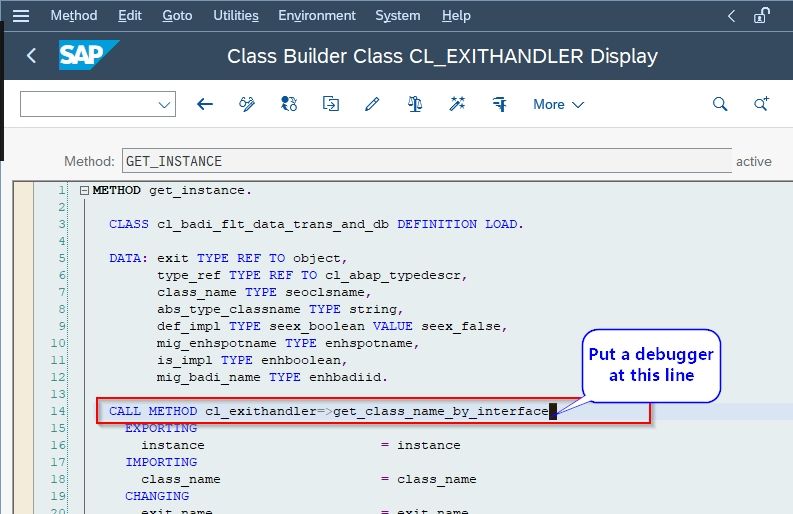Open the System menu

[x=398, y=16]
